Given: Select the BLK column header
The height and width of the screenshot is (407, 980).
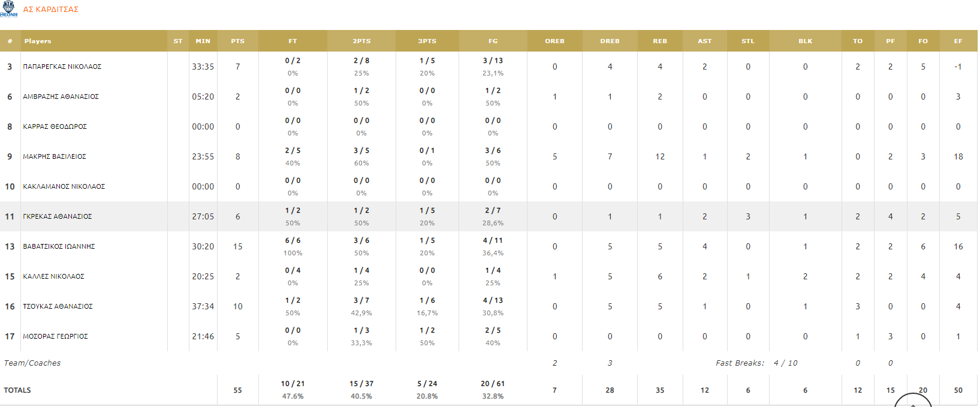Looking at the screenshot, I should pyautogui.click(x=805, y=41).
